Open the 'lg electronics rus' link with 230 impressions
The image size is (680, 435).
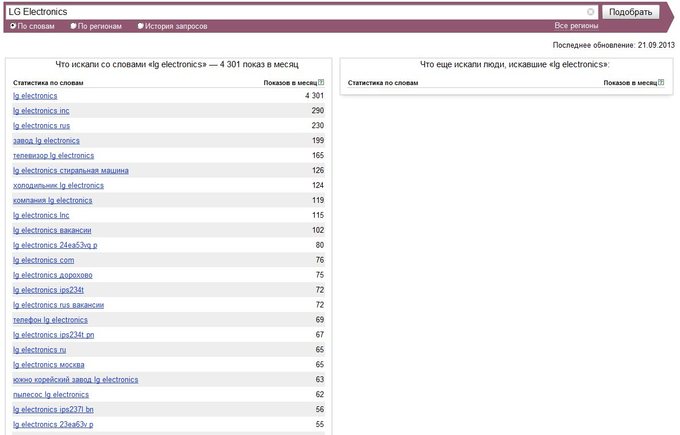[x=41, y=126]
